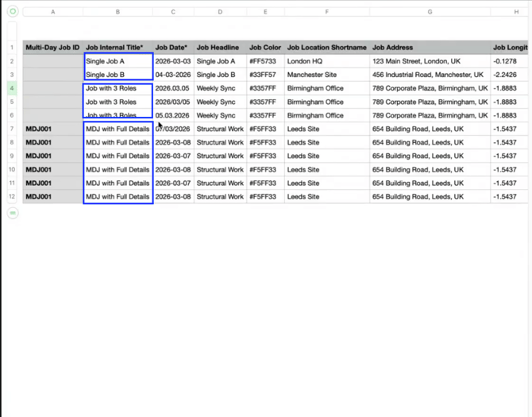This screenshot has width=532, height=417.
Task: Select address 123 Main Street, London, UK
Action: 430,61
